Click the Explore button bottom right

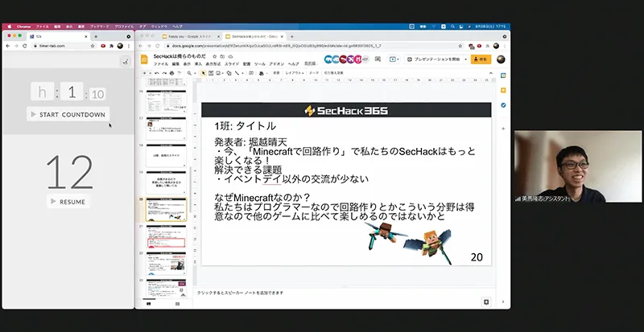tap(486, 302)
